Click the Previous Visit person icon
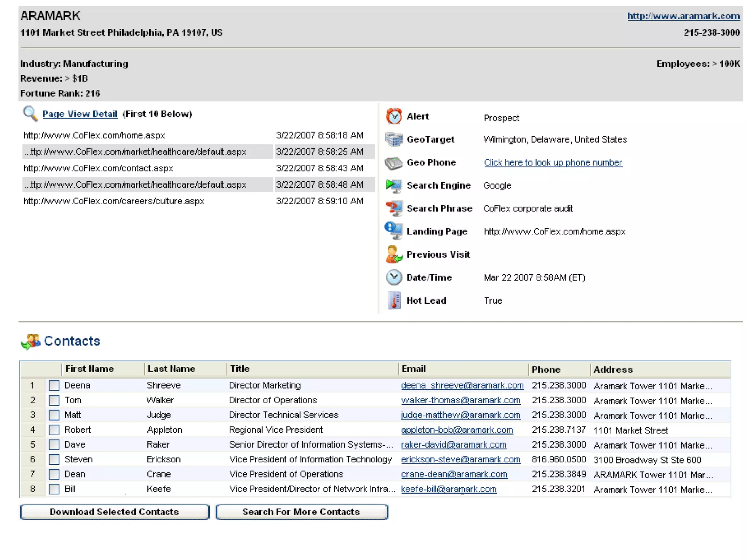The width and height of the screenshot is (747, 560). coord(394,254)
